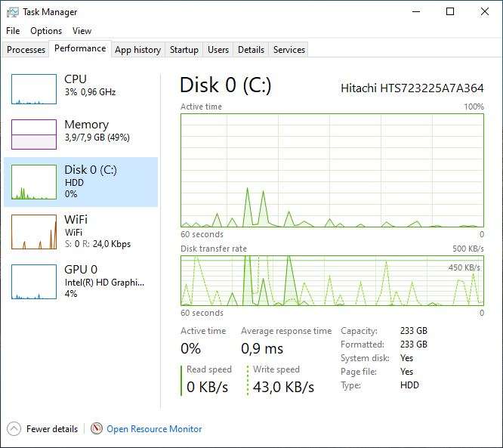Switch to the Processes tab

[26, 50]
